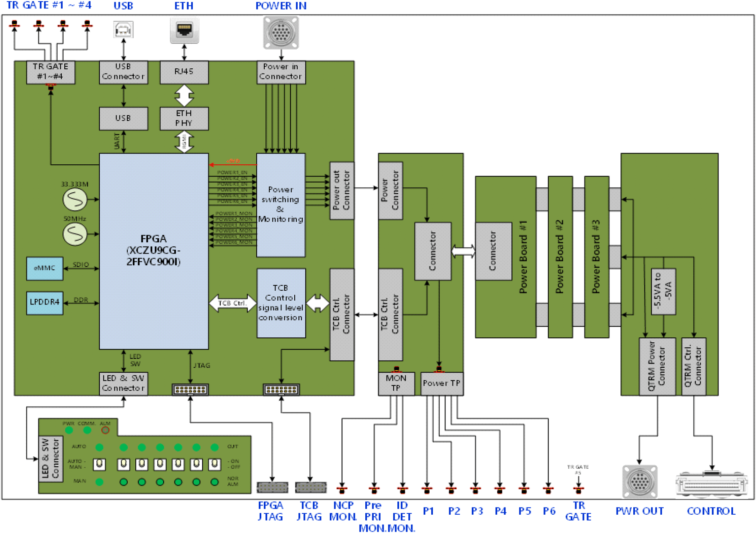Click the TCB Ctrl. double arrow label

click(x=233, y=303)
